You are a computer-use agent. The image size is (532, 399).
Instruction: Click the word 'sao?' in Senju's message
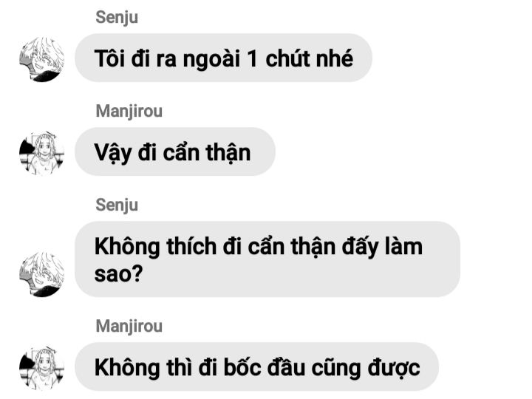118,274
